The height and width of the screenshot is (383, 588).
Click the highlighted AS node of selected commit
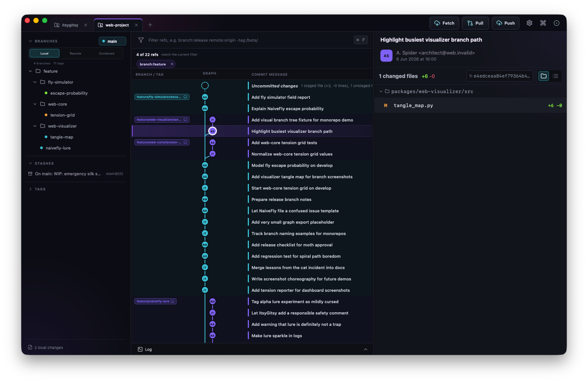click(x=213, y=131)
